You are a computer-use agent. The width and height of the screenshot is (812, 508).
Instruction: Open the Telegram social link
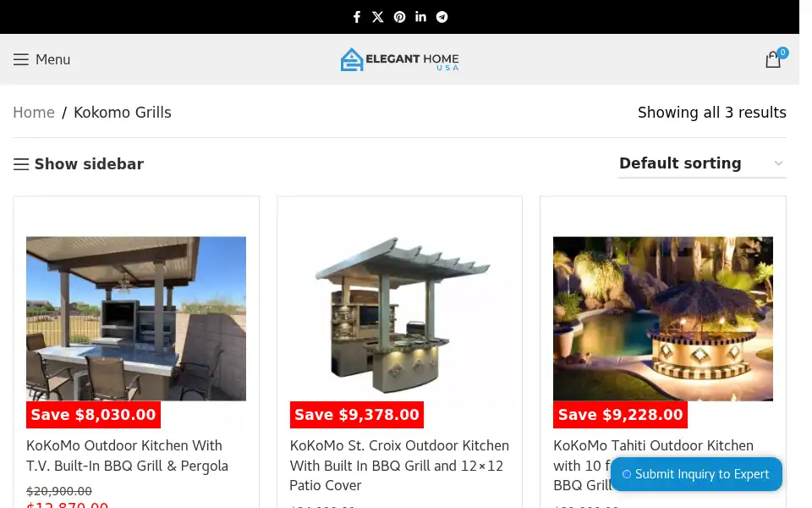pos(442,17)
